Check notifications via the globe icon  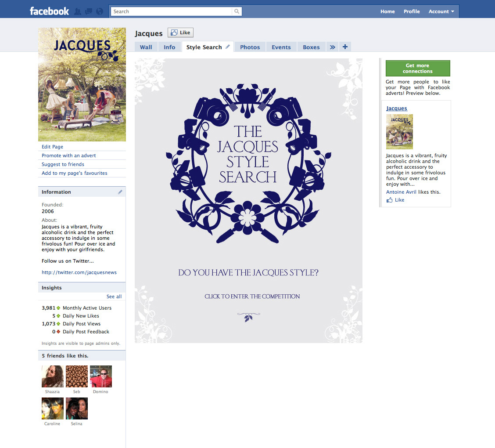(99, 11)
